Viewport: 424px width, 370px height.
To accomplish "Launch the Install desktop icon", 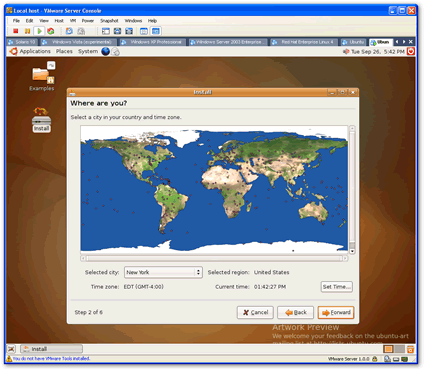I will pyautogui.click(x=42, y=119).
